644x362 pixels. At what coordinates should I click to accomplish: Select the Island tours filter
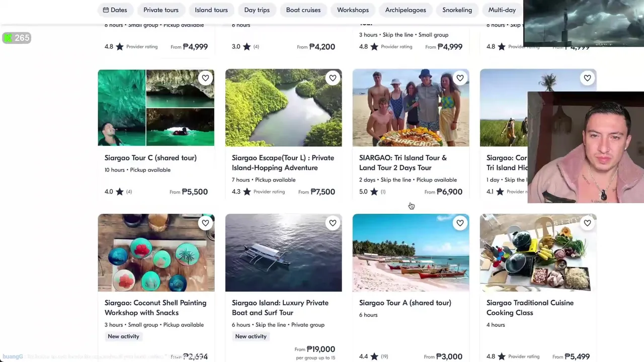211,10
